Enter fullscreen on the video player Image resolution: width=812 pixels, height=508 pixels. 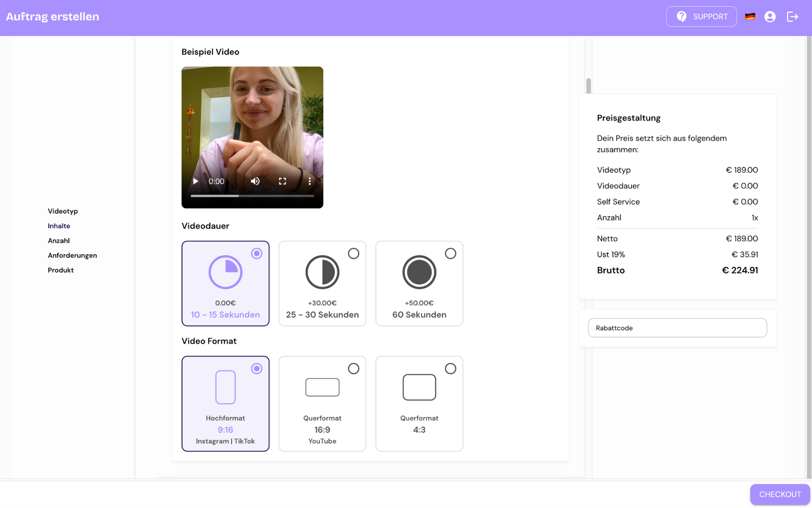click(x=282, y=181)
